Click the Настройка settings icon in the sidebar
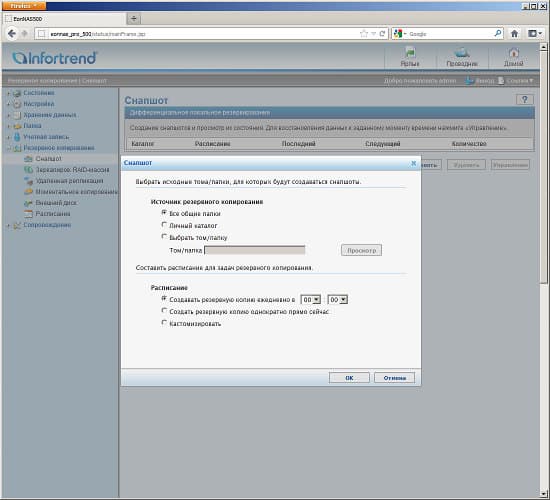 pos(17,104)
